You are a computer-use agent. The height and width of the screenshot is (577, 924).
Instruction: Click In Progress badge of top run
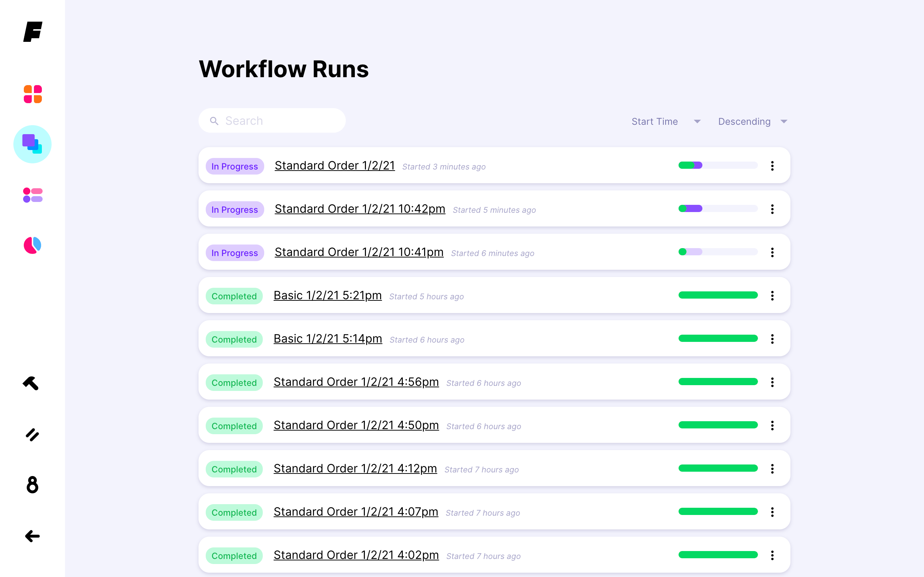tap(235, 166)
